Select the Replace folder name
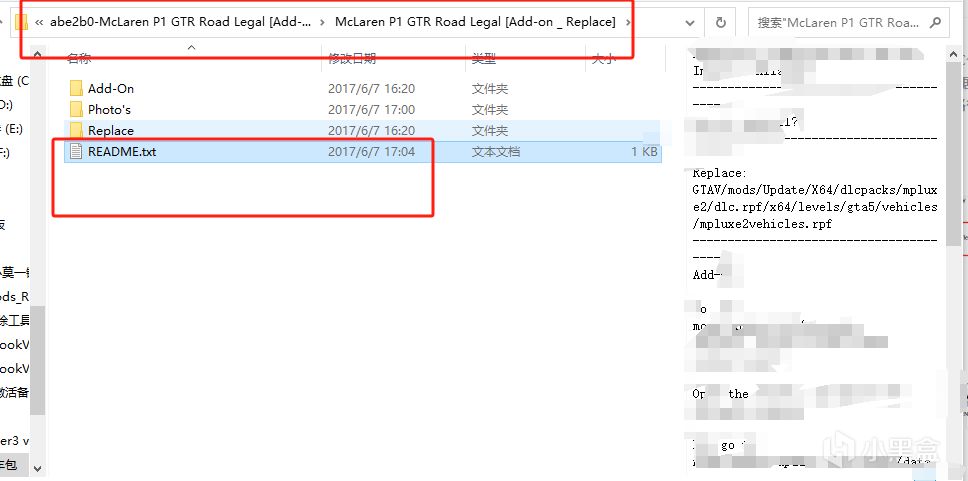The image size is (968, 481). (x=111, y=130)
